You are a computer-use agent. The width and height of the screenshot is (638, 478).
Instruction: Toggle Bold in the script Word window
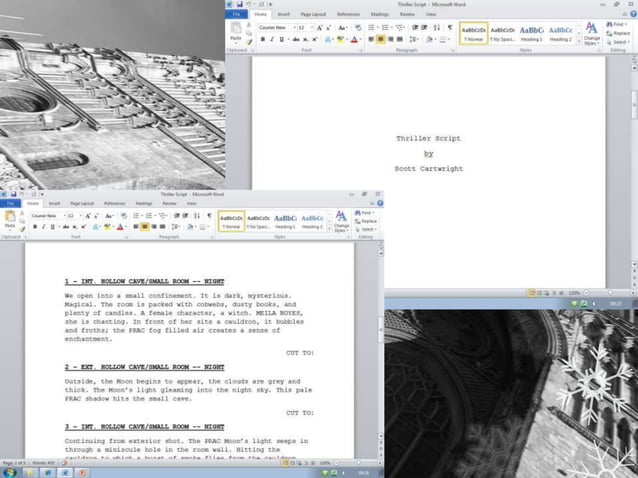point(35,227)
